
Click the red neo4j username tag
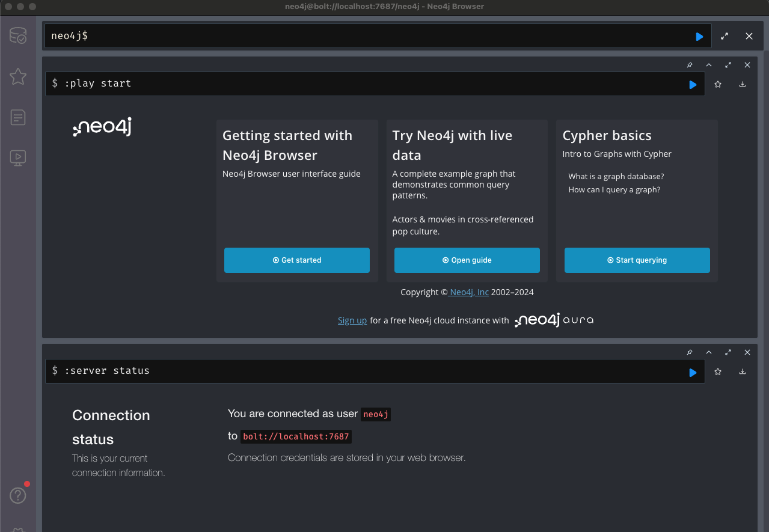click(376, 414)
